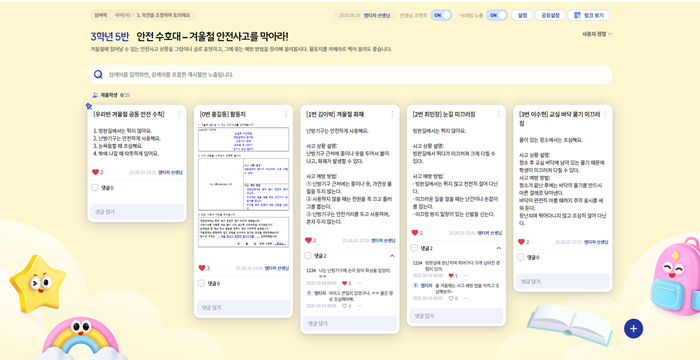The height and width of the screenshot is (360, 700).
Task: Click the blue plus button to add post
Action: click(x=633, y=329)
